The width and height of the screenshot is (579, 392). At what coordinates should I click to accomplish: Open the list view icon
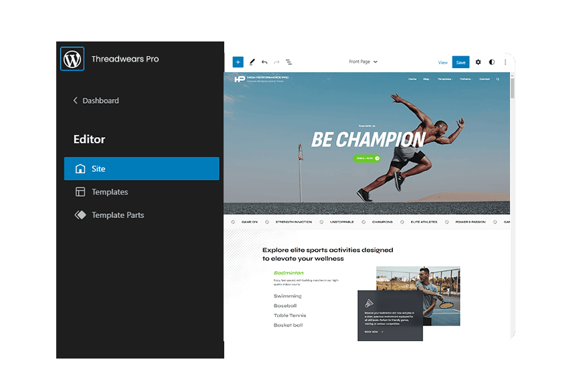(x=289, y=62)
